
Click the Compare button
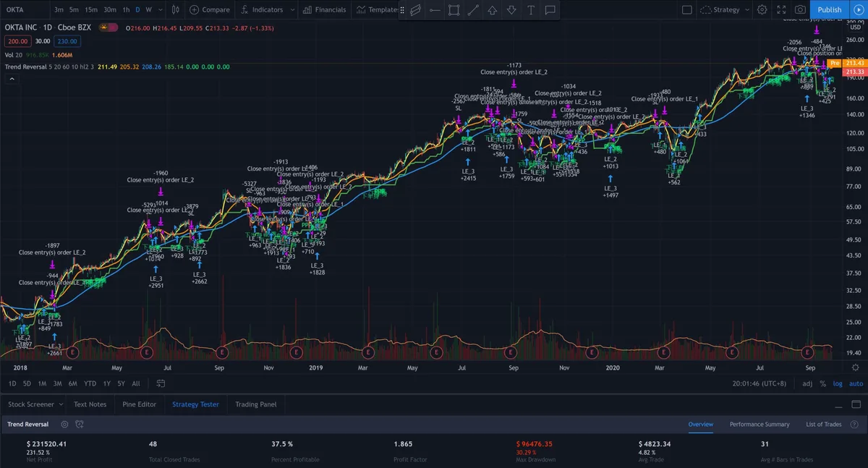point(210,10)
